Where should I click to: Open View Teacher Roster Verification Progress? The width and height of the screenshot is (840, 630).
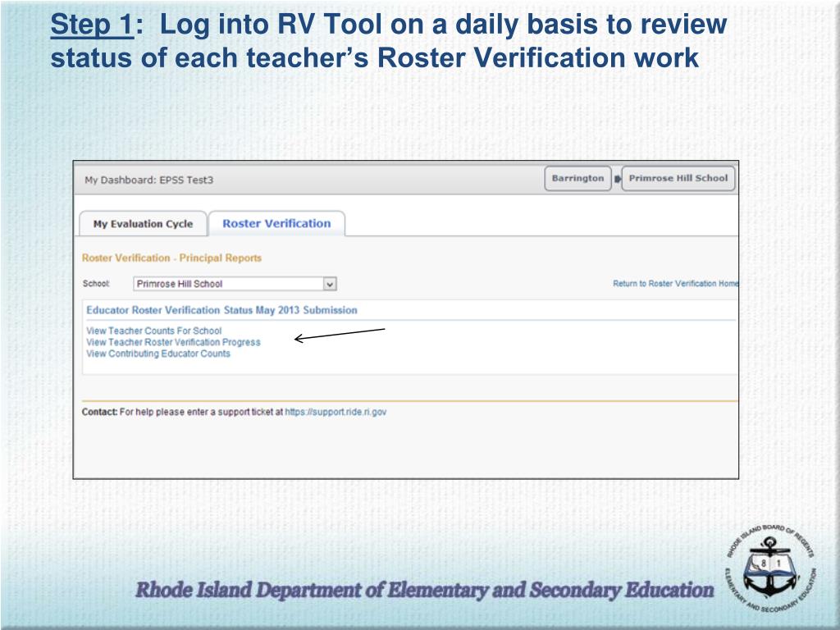pos(173,342)
